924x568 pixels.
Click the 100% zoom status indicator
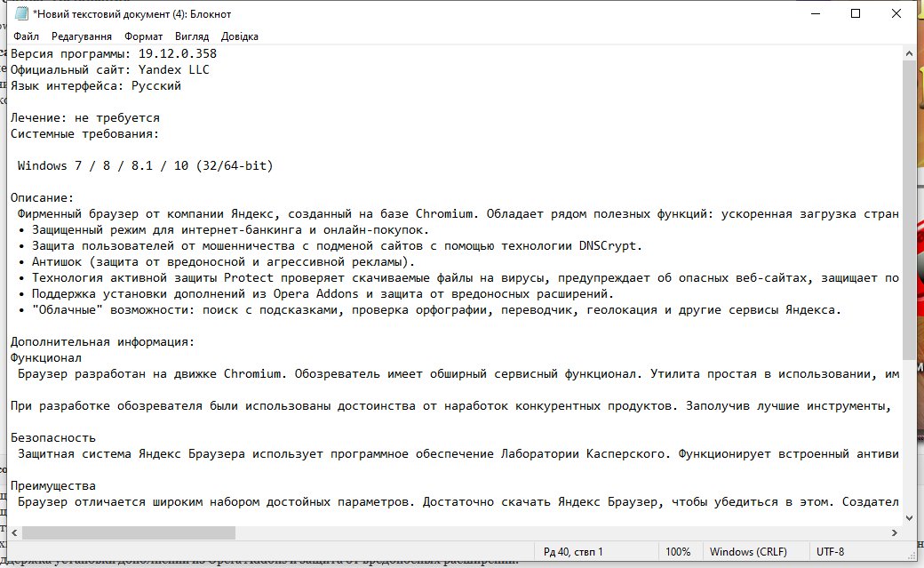(x=678, y=551)
